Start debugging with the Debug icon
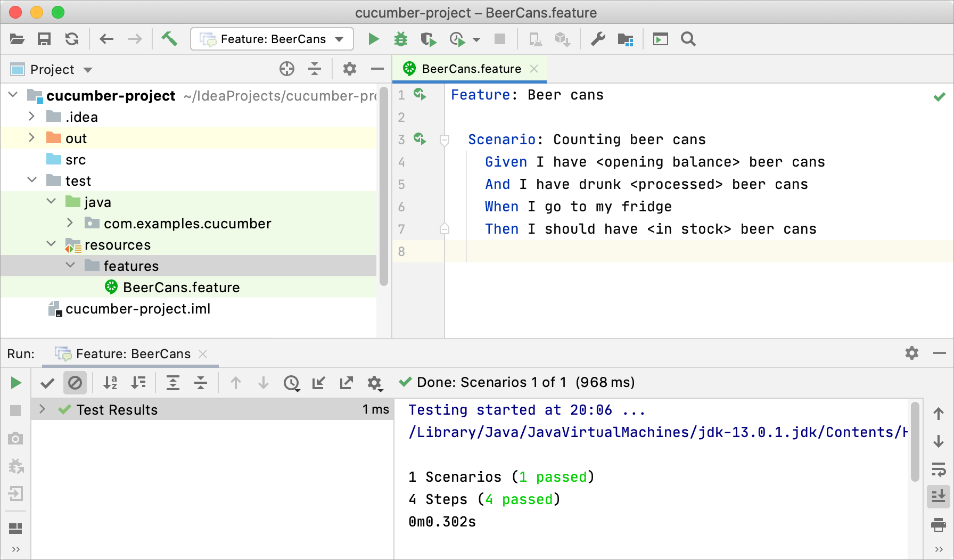 coord(400,39)
